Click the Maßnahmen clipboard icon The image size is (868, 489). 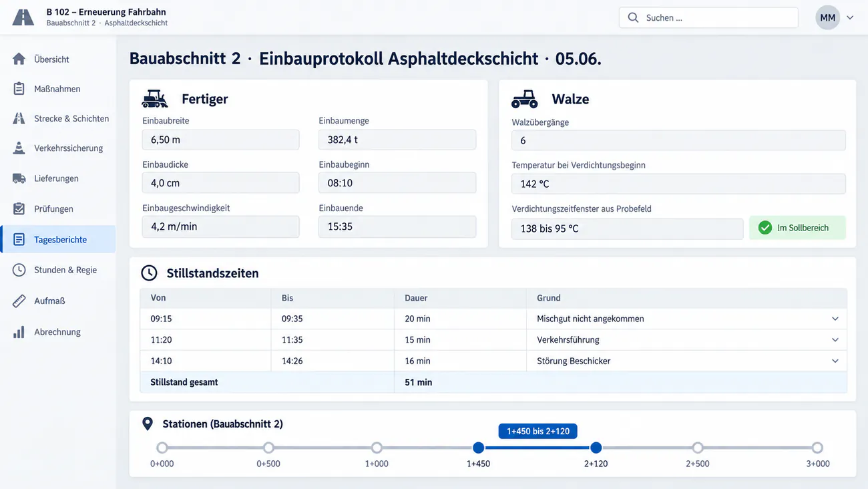pos(19,88)
